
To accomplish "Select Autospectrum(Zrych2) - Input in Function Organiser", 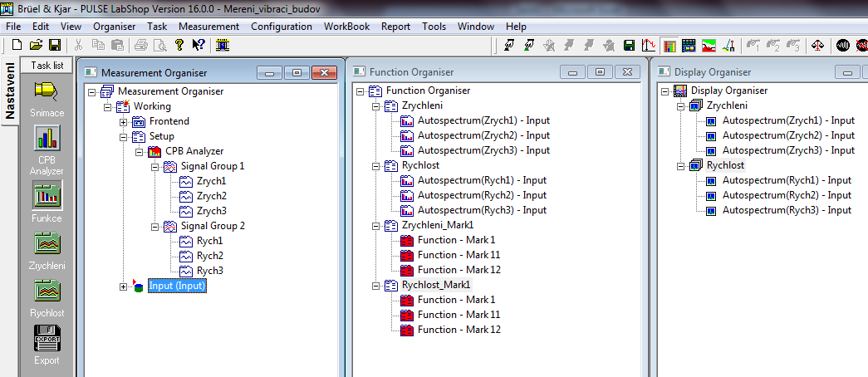I will pyautogui.click(x=483, y=135).
